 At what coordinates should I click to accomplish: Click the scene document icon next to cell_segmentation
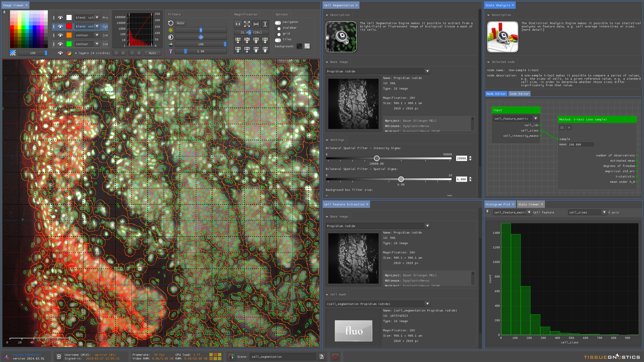321,356
